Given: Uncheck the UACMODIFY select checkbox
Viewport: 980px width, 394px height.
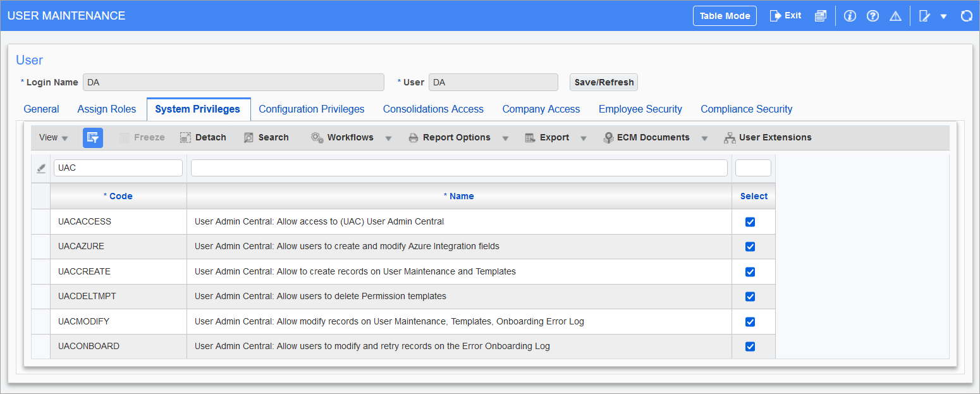Looking at the screenshot, I should [750, 322].
